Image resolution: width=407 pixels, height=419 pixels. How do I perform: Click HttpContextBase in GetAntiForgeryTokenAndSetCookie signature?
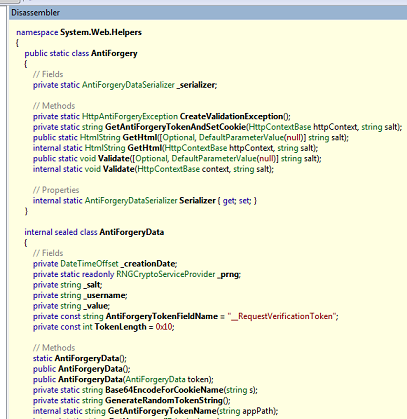[280, 127]
